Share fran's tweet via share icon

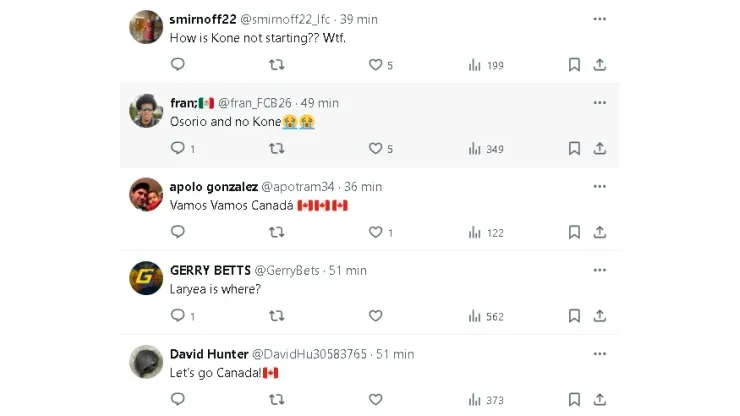[x=600, y=149]
